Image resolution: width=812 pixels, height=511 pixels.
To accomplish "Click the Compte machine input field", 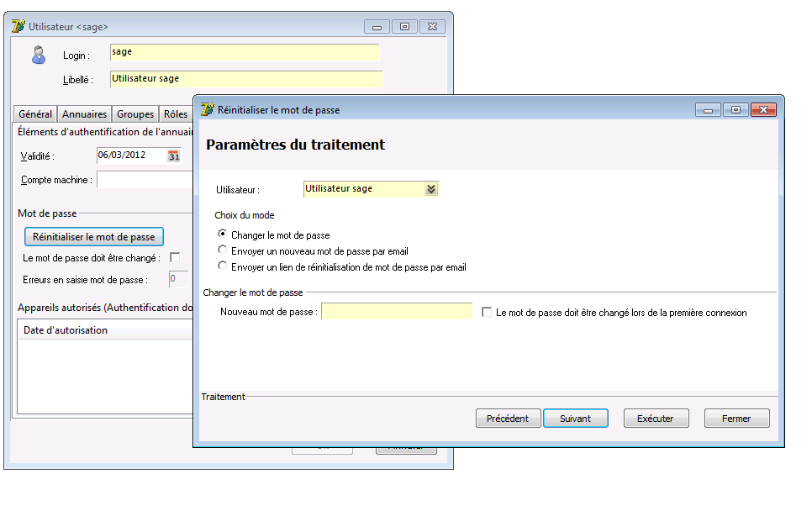I will pos(145,180).
